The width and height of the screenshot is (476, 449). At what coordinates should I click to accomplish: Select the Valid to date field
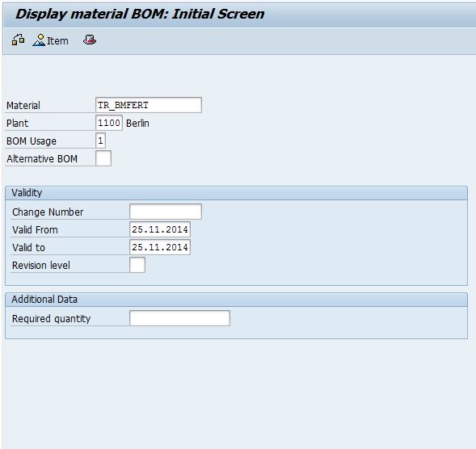[x=160, y=247]
